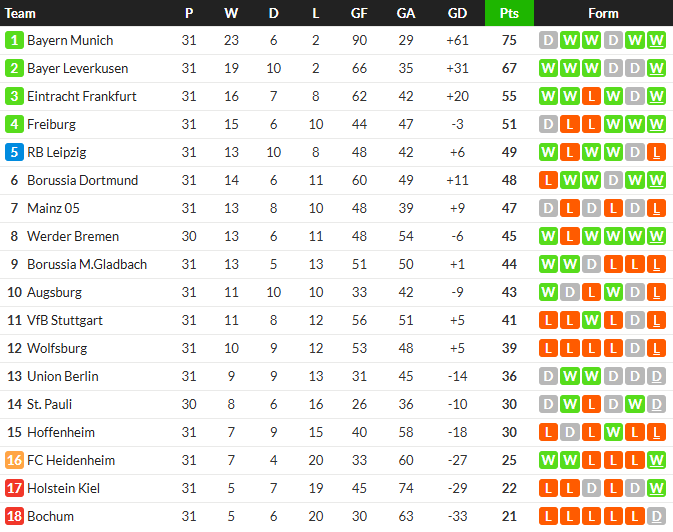Sort table by Pts column

(509, 13)
